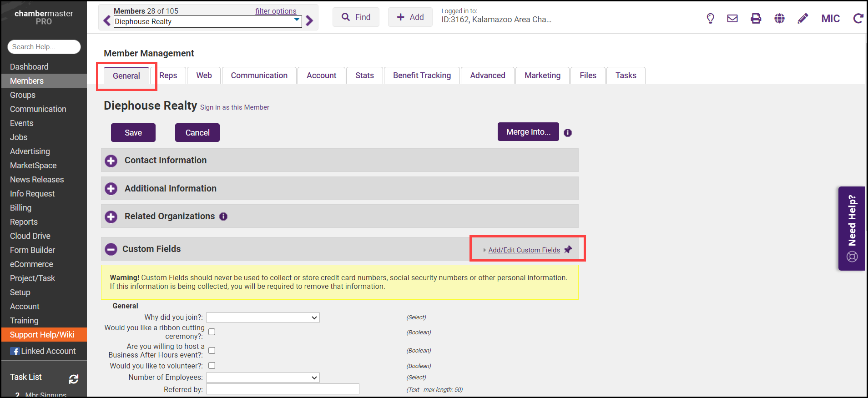Check the ribbon cutting ceremony checkbox

212,332
